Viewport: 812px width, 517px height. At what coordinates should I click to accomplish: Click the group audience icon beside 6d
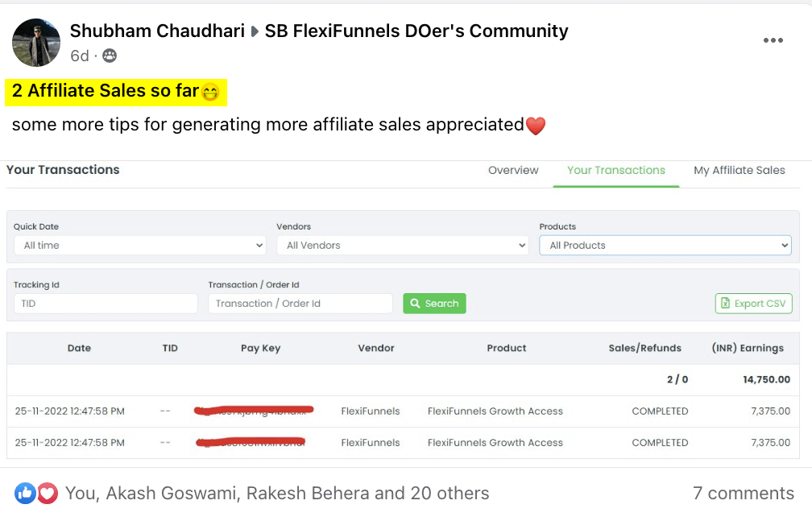(x=110, y=56)
